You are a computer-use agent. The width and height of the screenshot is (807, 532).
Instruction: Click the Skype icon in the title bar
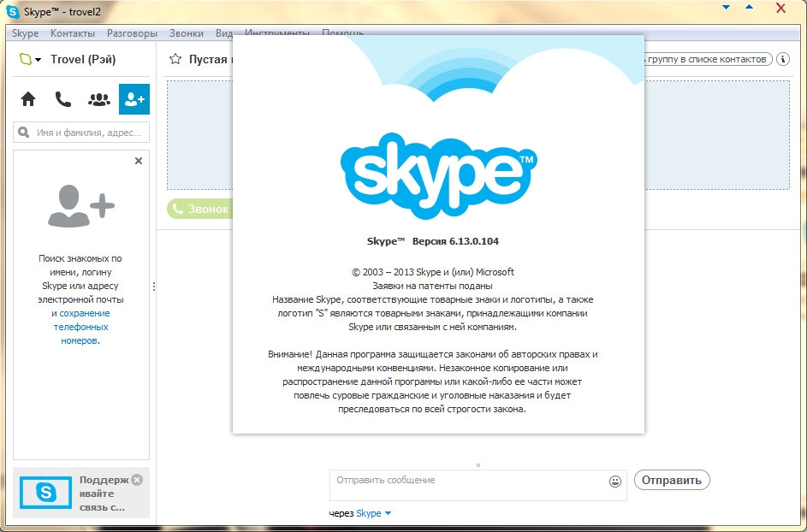tap(12, 11)
